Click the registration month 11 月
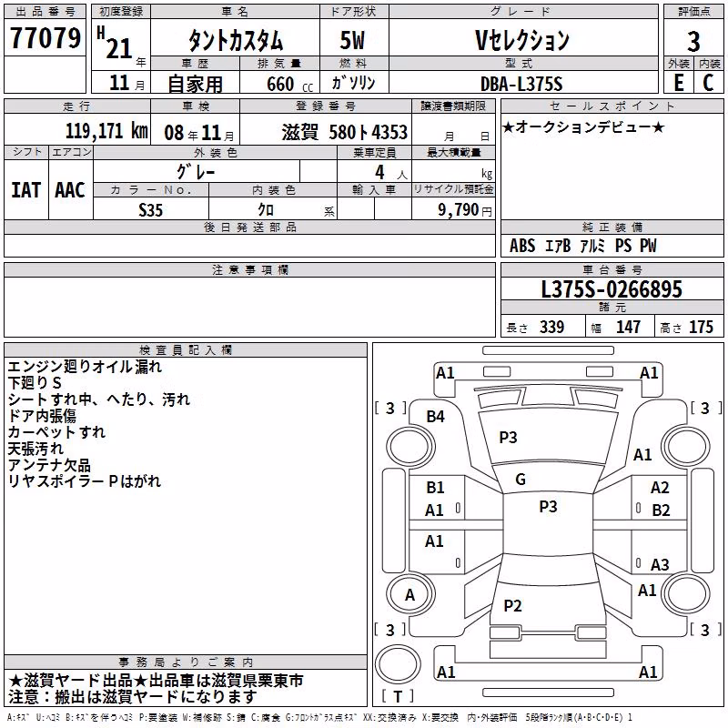Viewport: 728px width, 728px height. click(x=127, y=83)
